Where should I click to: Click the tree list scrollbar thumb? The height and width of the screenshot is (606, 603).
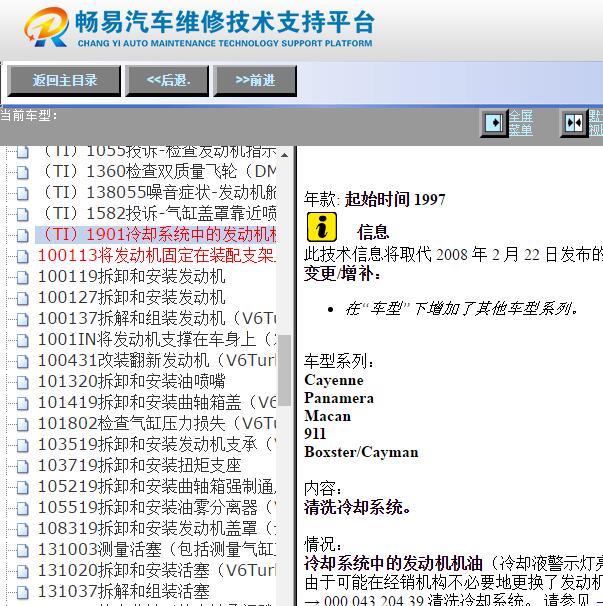pos(284,370)
